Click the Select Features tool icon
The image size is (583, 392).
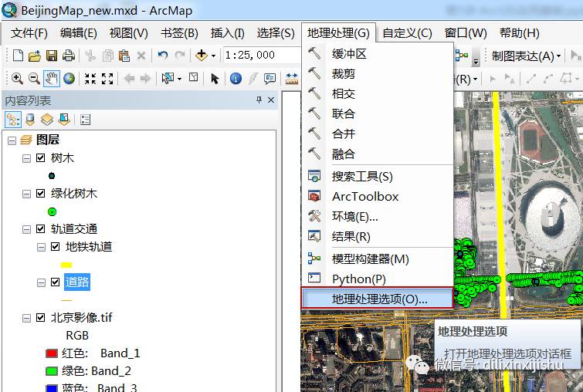[168, 79]
